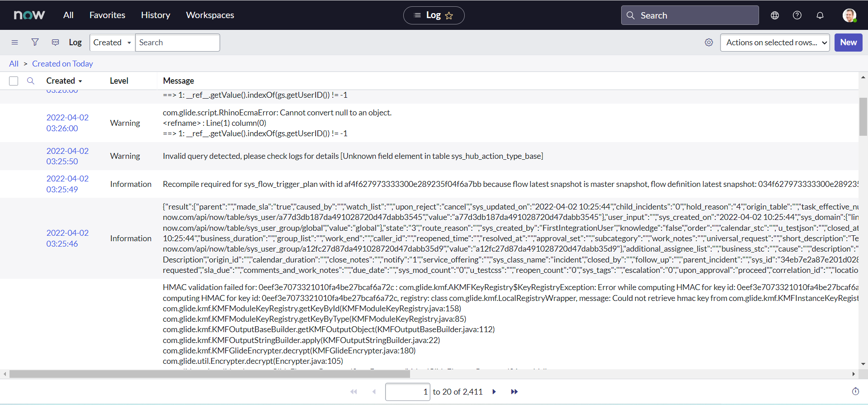
Task: Toggle the Log favorite star
Action: 449,15
